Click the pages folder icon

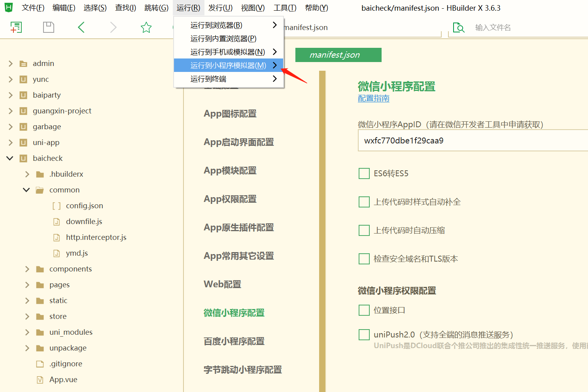click(x=40, y=285)
